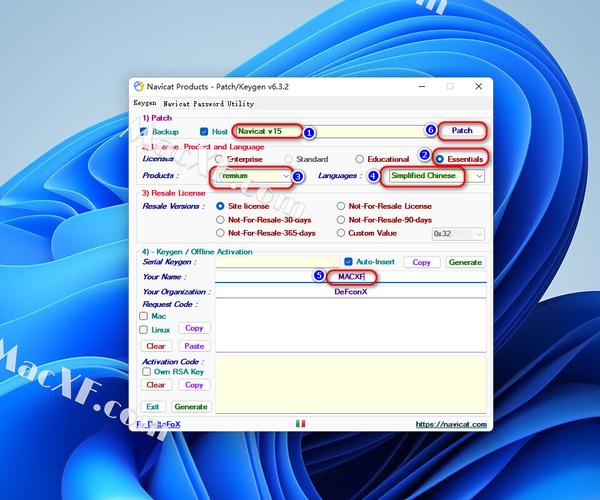Select the Standard license radio button

pyautogui.click(x=288, y=159)
